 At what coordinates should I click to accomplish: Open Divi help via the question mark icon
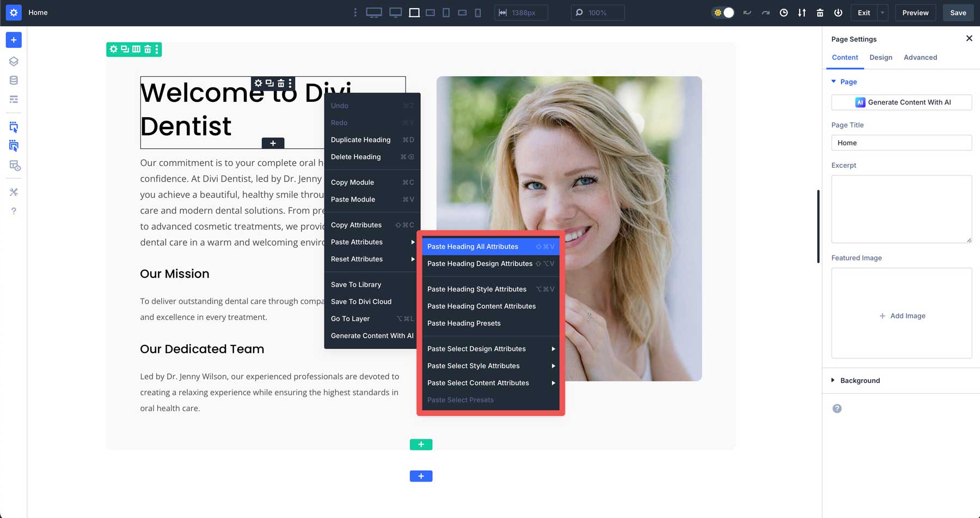14,211
